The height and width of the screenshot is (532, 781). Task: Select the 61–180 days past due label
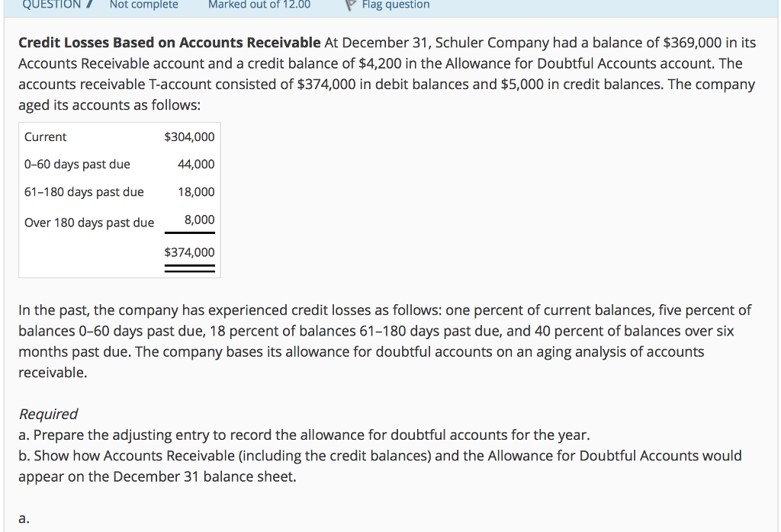pos(83,192)
